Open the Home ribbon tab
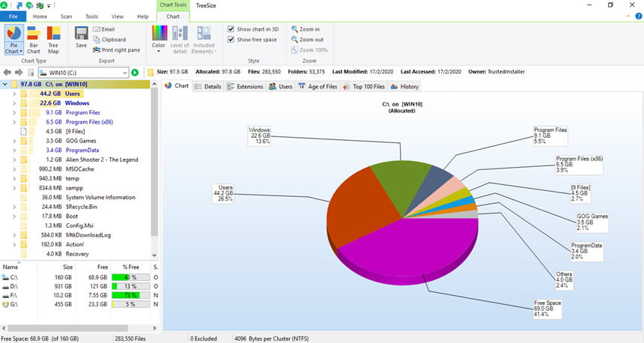This screenshot has width=644, height=343. (40, 16)
